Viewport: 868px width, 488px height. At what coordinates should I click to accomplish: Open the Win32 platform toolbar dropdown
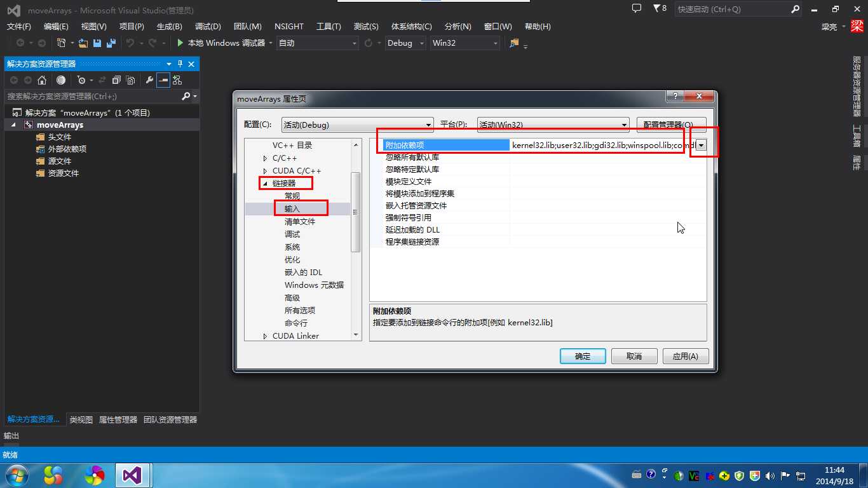point(465,43)
